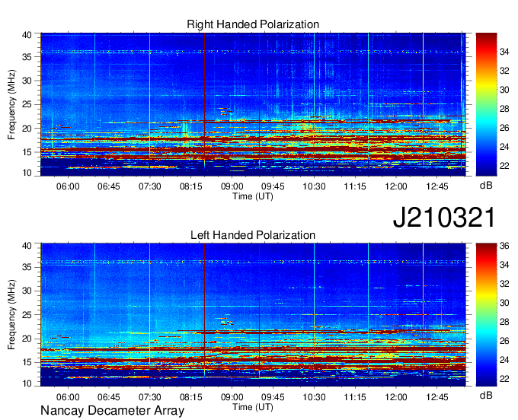Click the 24 dB value on bottom color scale
The width and height of the screenshot is (518, 420).
click(x=504, y=360)
